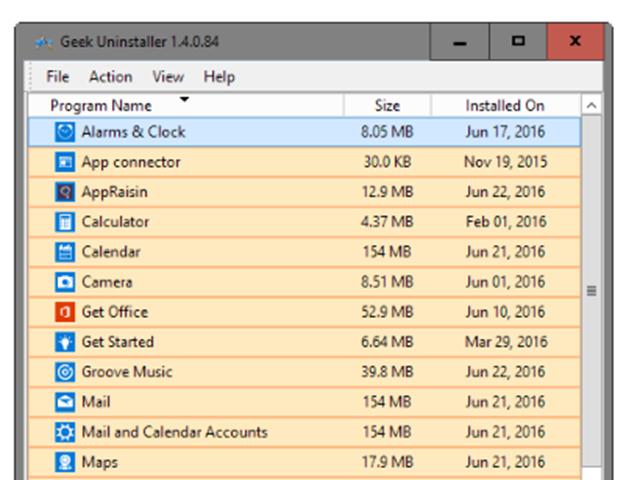Open the View menu
Screen dimensions: 640x480
pyautogui.click(x=168, y=77)
